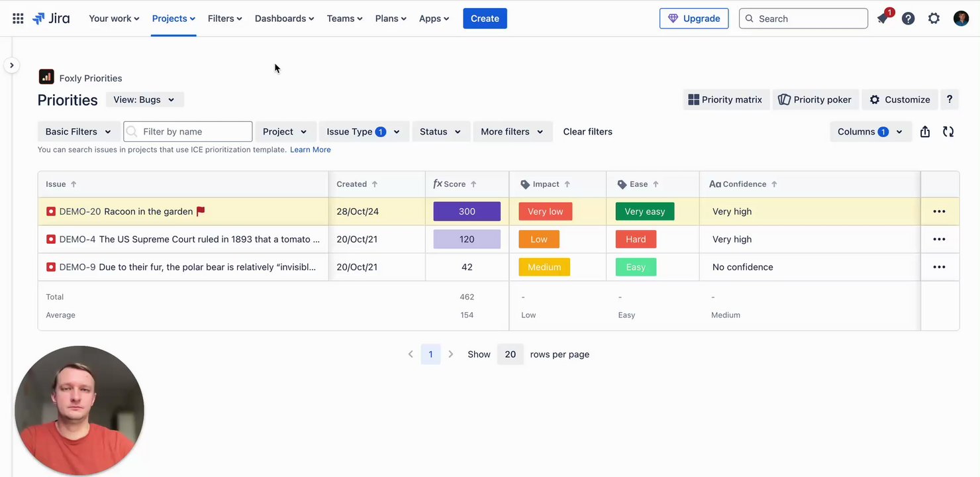
Task: Click the Hard ease tag
Action: pos(636,239)
